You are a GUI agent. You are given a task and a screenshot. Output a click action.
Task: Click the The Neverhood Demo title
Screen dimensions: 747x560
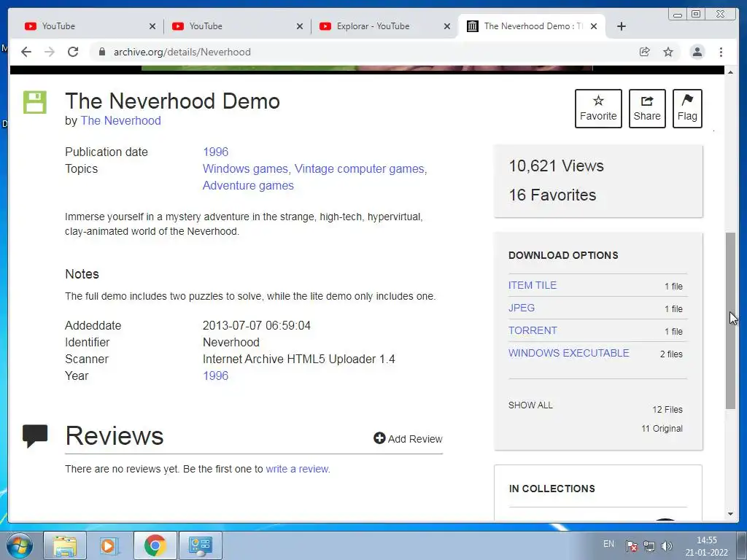pos(172,101)
